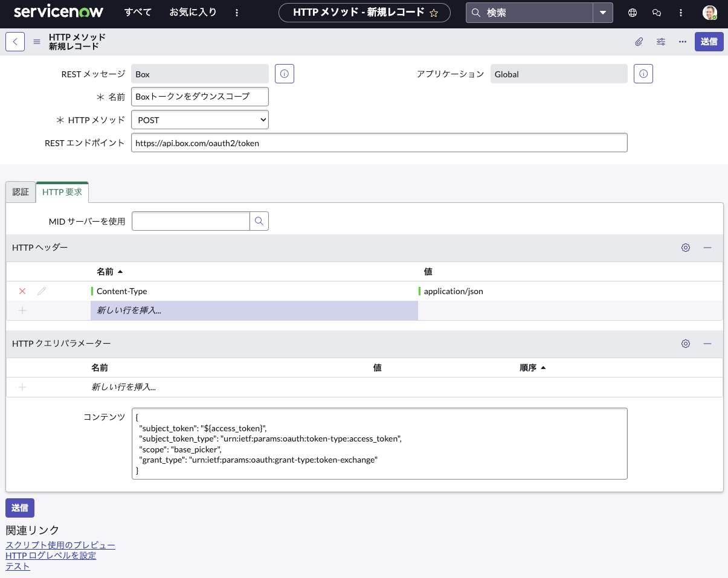Open the すべて menu

138,12
